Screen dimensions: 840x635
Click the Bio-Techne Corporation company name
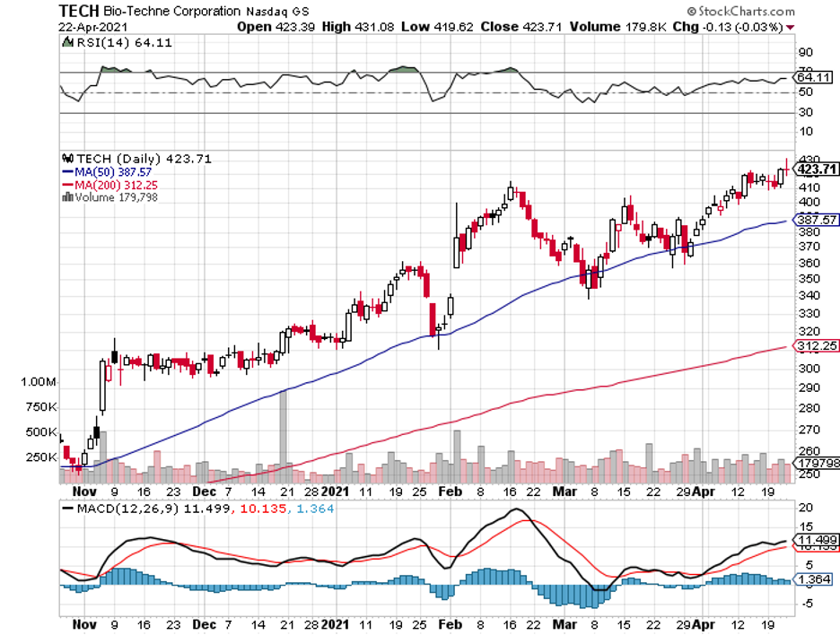171,12
